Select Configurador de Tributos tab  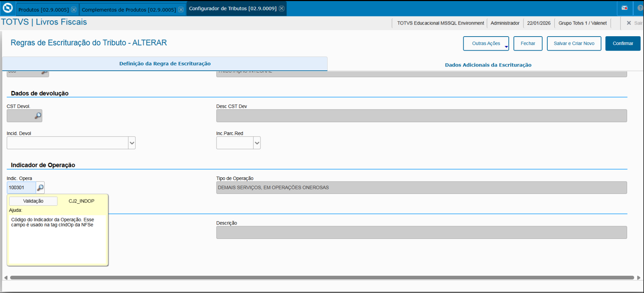(233, 8)
